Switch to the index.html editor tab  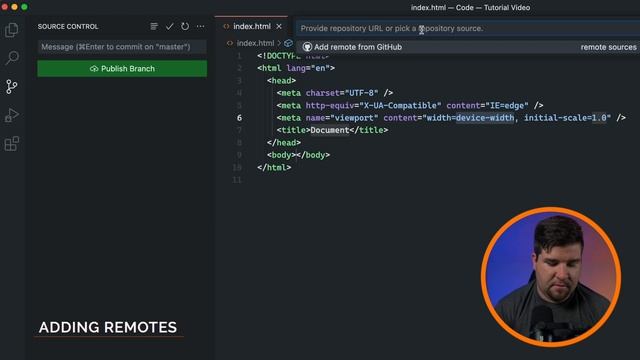(x=252, y=27)
